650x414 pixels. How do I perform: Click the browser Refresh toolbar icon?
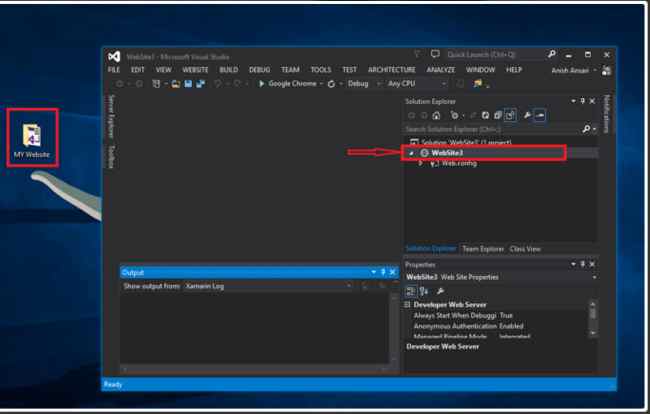pos(331,84)
